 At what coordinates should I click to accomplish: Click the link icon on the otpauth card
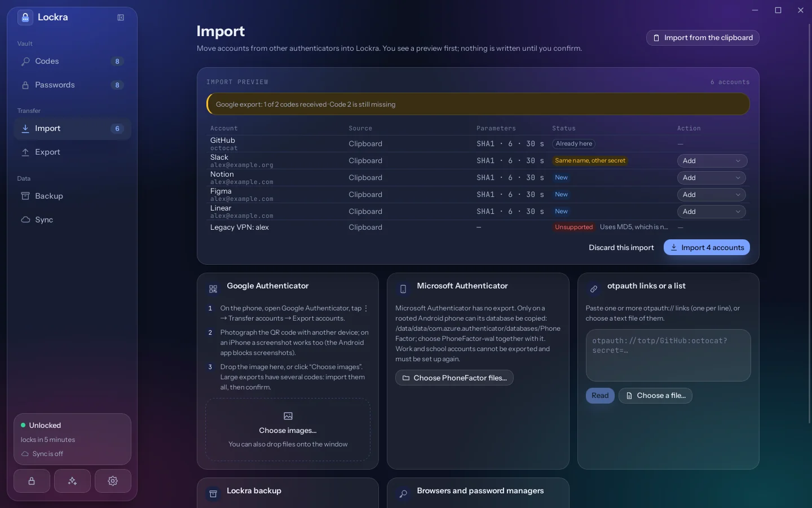pyautogui.click(x=594, y=289)
